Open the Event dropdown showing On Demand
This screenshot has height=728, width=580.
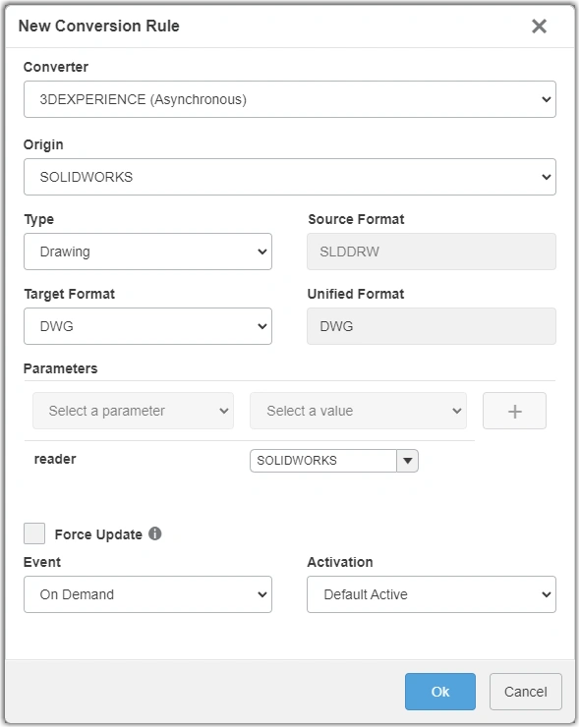(147, 594)
